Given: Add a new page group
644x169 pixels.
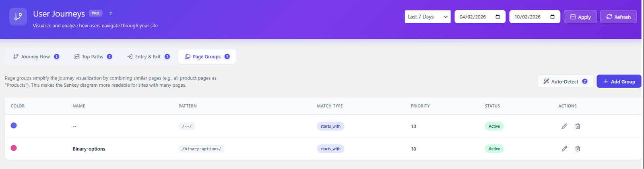Looking at the screenshot, I should pyautogui.click(x=619, y=81).
